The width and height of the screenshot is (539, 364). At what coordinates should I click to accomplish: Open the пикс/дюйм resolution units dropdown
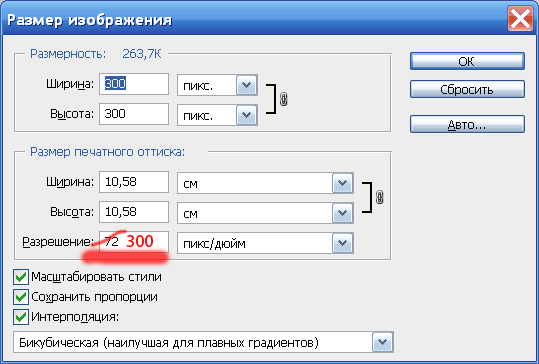(265, 243)
